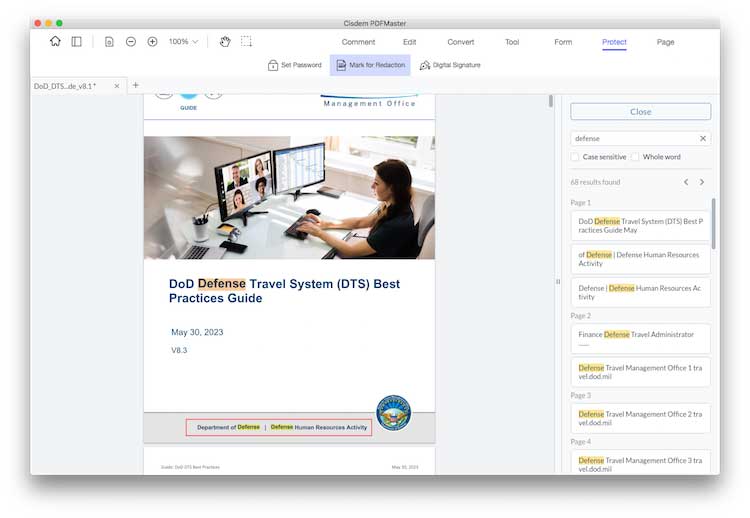This screenshot has width=750, height=518.
Task: Click the cover photo in the document
Action: (289, 198)
